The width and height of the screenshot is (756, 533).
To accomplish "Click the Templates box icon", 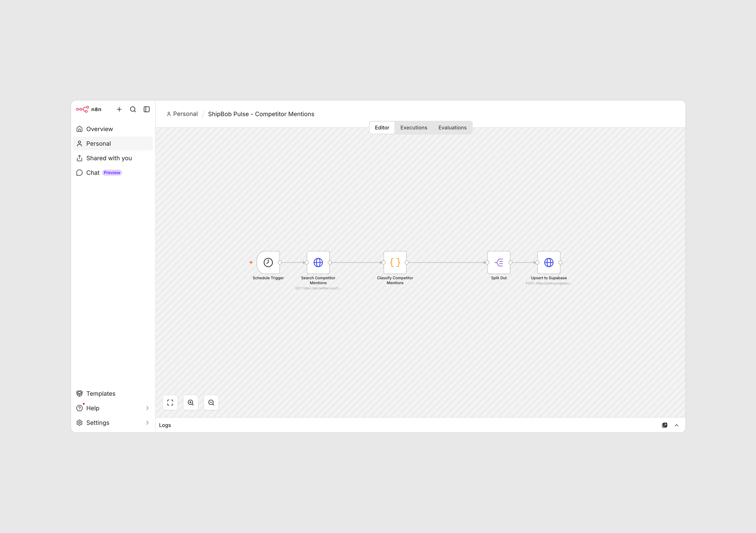I will [x=79, y=393].
